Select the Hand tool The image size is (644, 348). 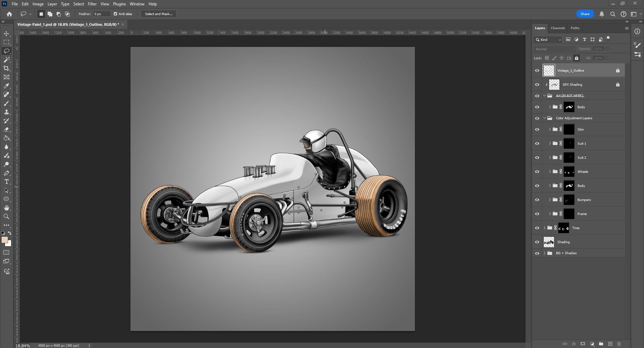(x=6, y=208)
